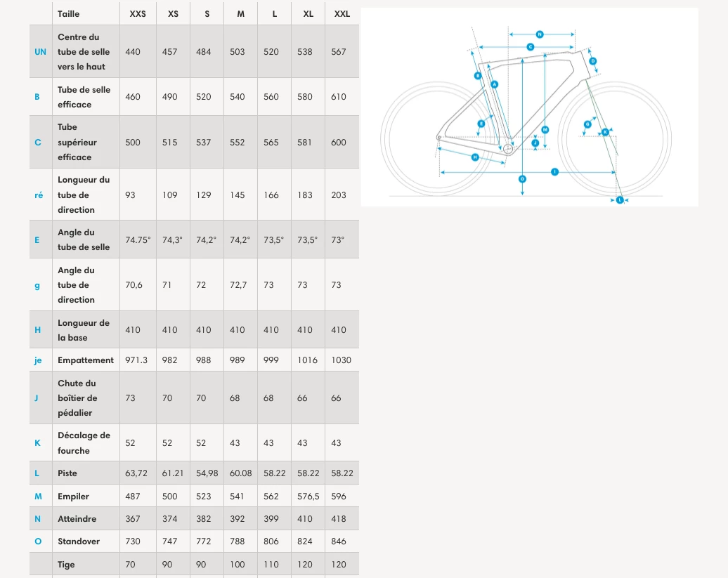Select the K fork offset marker

[605, 132]
